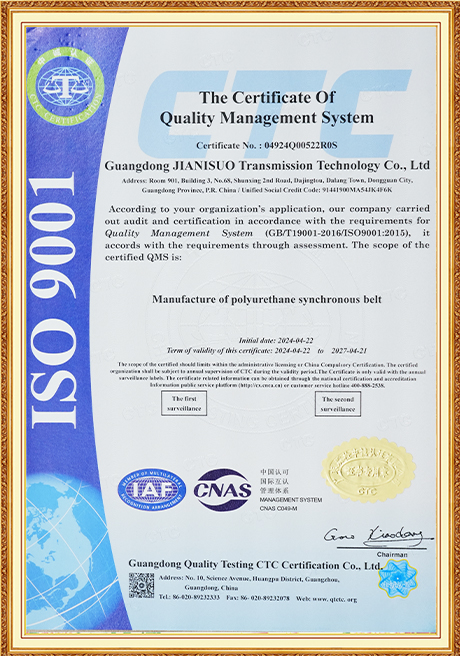Click 'certified QMS is:' line
The width and height of the screenshot is (460, 656).
point(143,257)
